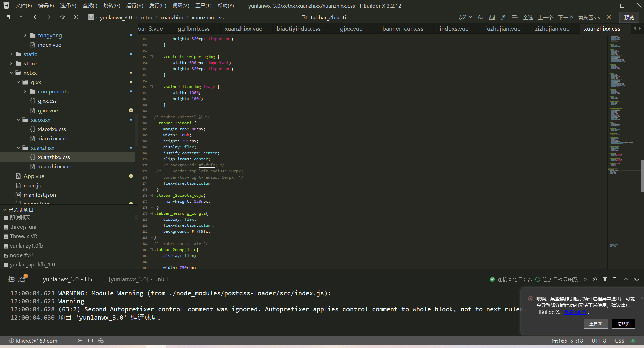Screen dimensions: 644x348
Task: Toggle regex search option
Action: (503, 17)
